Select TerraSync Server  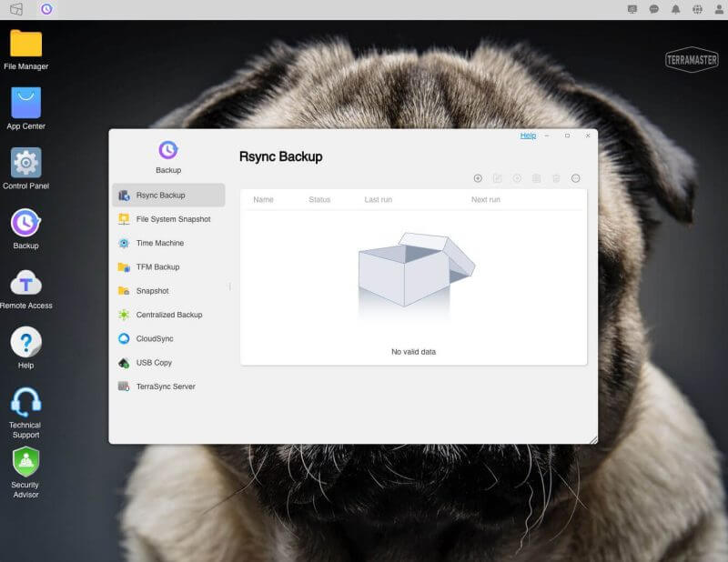tap(168, 386)
